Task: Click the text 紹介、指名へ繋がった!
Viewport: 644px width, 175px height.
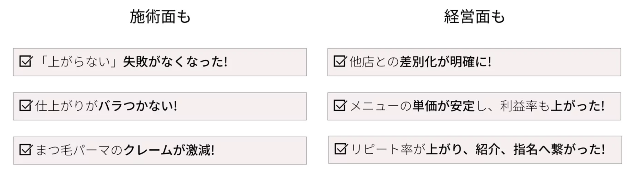Action: (540, 149)
